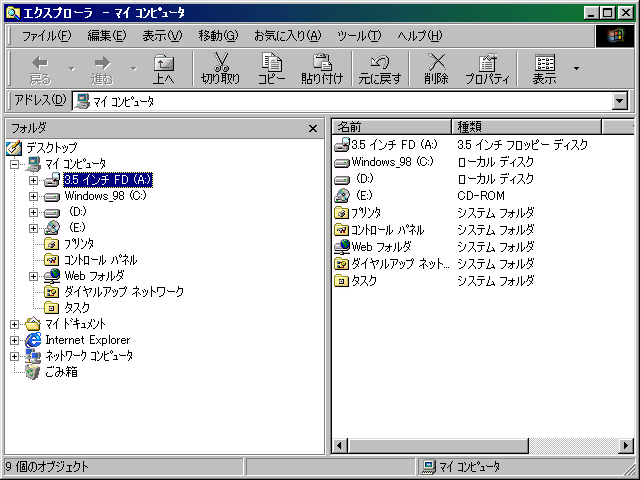Open the ヘルプ(H) menu
640x480 pixels.
point(420,36)
